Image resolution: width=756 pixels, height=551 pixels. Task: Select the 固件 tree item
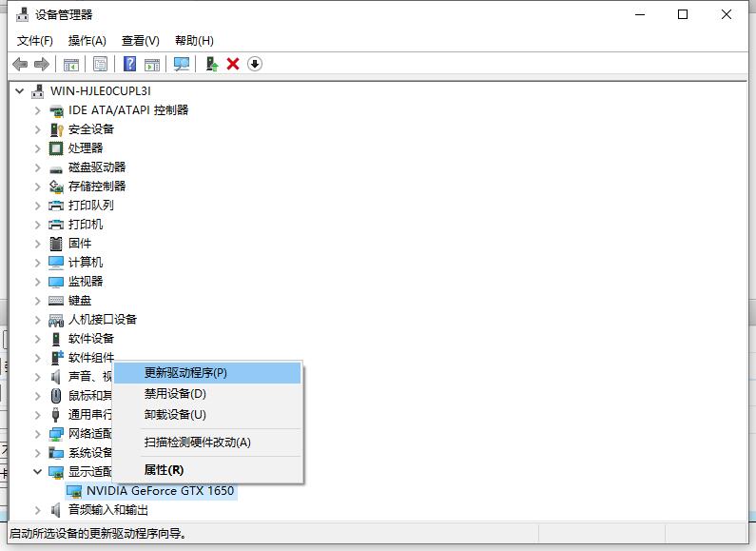coord(80,244)
